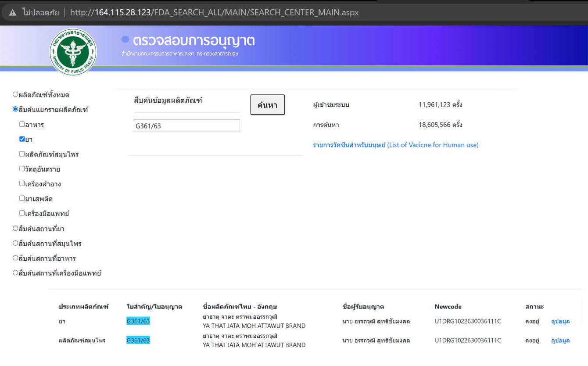Open ดูข้อมูล link for the ผลิตภัณฑ์สมุนไพร row
Screen dimensions: 588x366
[560, 341]
